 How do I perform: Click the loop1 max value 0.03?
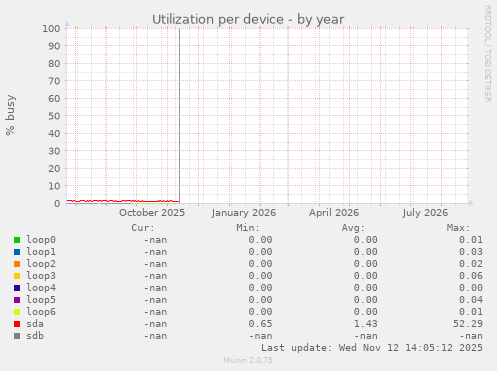coord(471,252)
